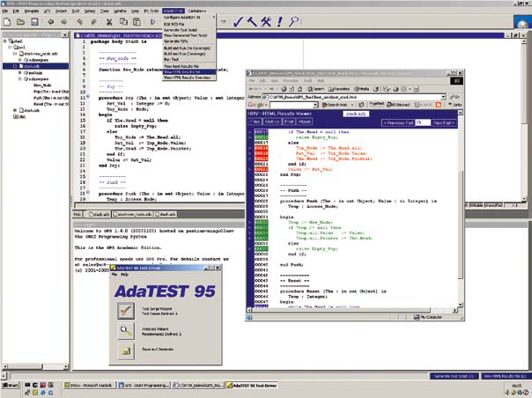532x398 pixels.
Task: Click the fail number input in results viewer
Action: pyautogui.click(x=423, y=122)
